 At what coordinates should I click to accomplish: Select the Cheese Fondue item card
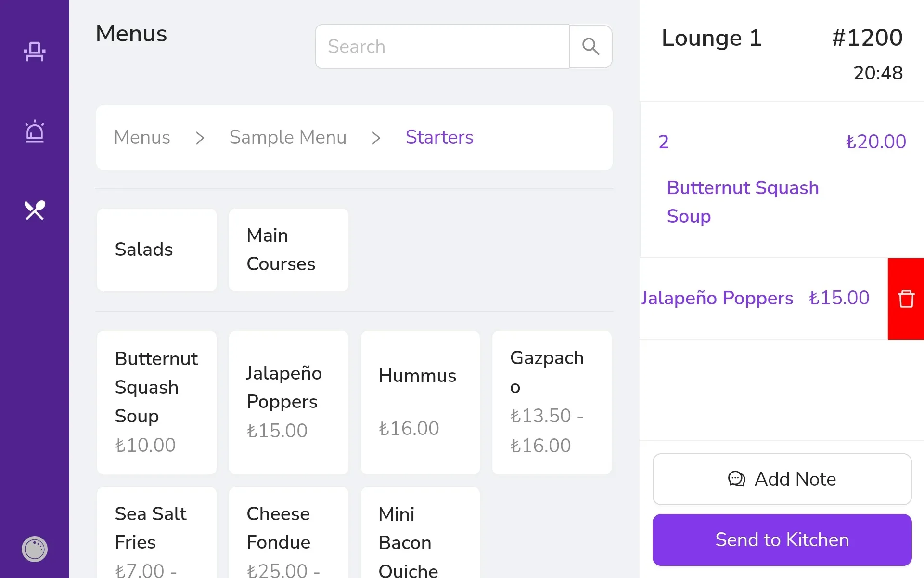(289, 533)
